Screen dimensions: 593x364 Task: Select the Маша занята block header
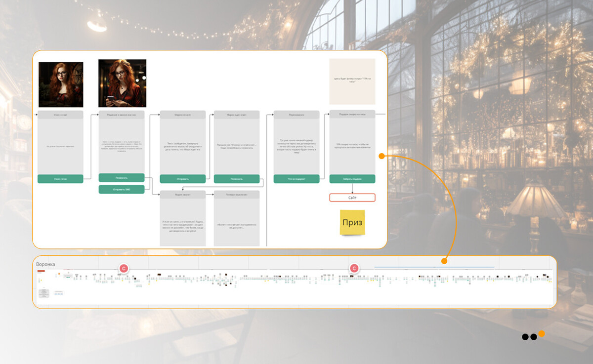[182, 195]
